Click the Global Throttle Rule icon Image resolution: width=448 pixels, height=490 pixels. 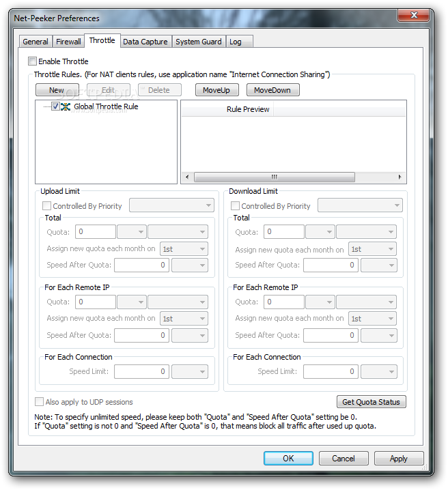66,107
